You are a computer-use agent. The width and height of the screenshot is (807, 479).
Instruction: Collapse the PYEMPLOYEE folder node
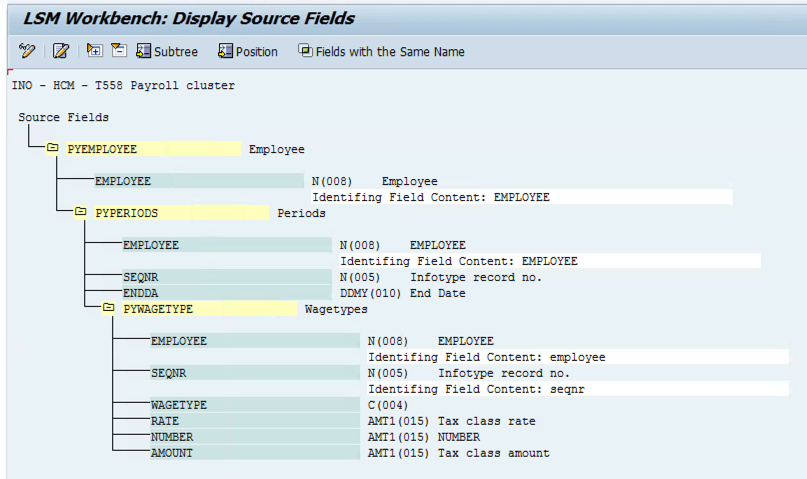point(52,148)
